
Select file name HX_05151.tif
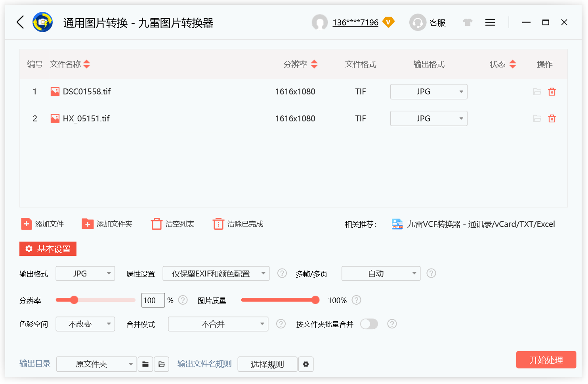[x=86, y=118]
